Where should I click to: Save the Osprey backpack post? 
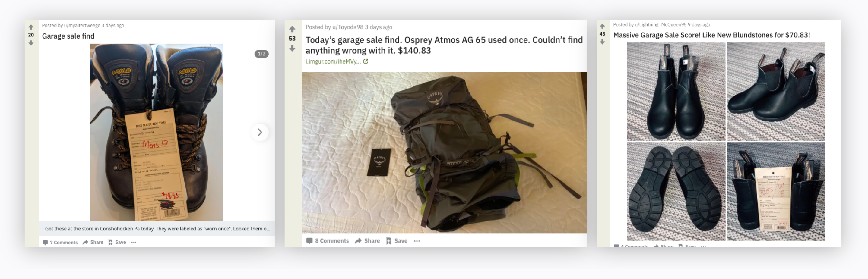click(397, 241)
